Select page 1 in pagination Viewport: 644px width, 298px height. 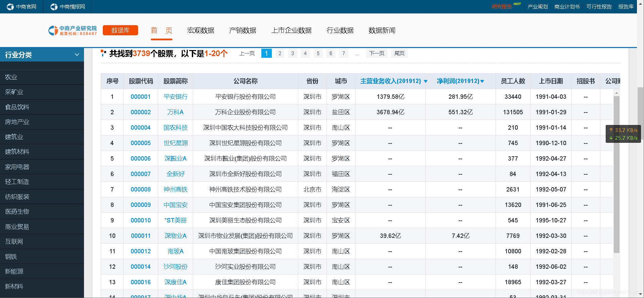point(266,53)
